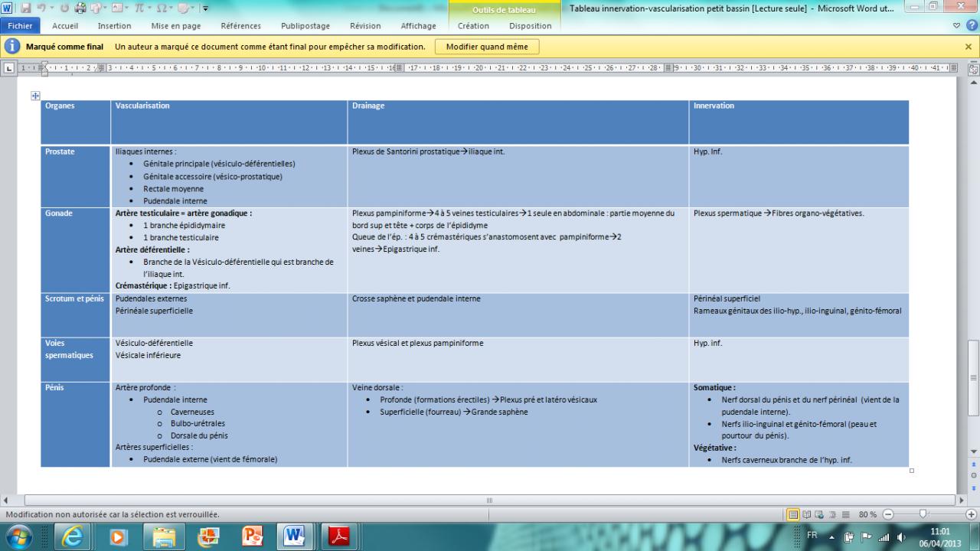The width and height of the screenshot is (980, 551).
Task: Click the Modifier quand même button
Action: 487,47
